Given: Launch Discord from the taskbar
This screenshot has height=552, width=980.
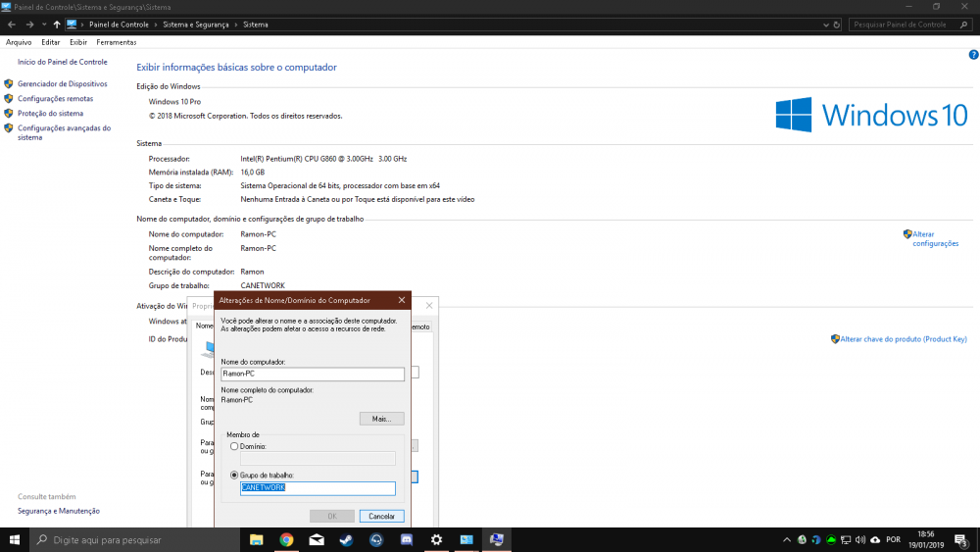Looking at the screenshot, I should 407,539.
